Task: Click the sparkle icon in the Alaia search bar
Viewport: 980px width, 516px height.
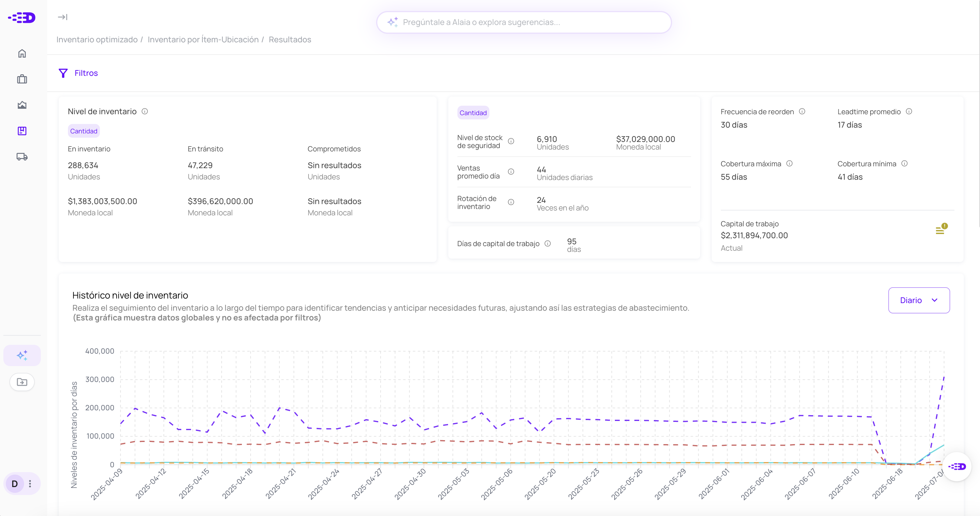Action: [x=393, y=22]
